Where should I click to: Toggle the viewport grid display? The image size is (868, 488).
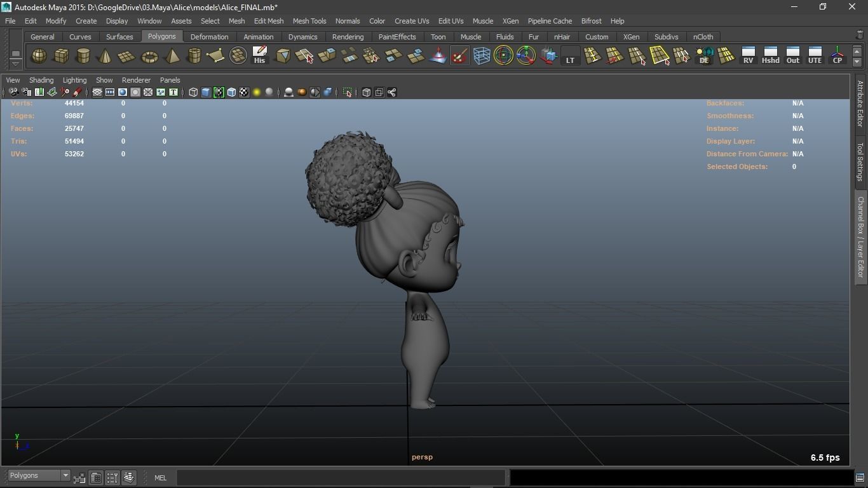click(x=97, y=93)
